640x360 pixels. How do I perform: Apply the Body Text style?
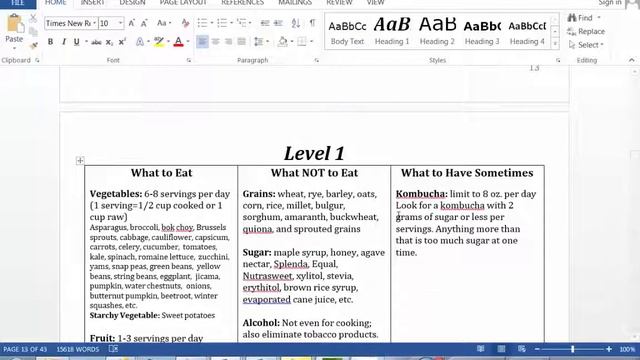click(347, 32)
